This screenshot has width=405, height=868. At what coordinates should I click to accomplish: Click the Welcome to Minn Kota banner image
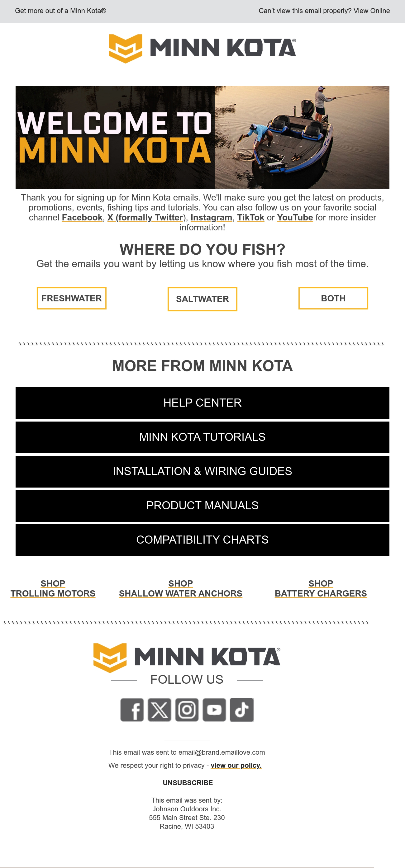(x=202, y=137)
